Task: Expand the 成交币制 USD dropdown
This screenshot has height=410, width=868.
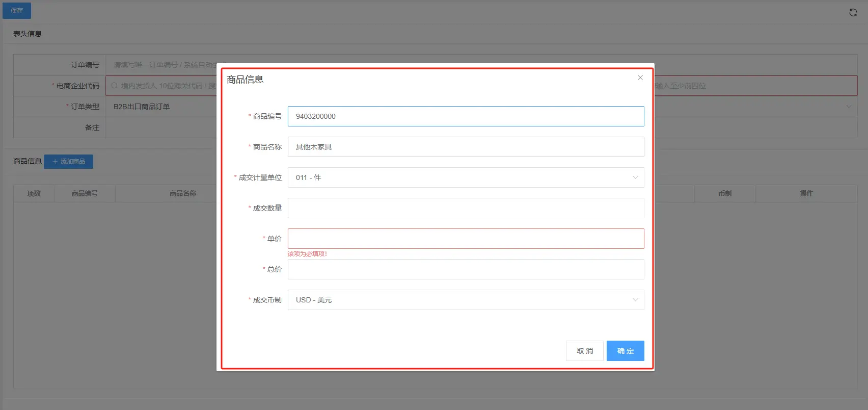Action: 466,300
